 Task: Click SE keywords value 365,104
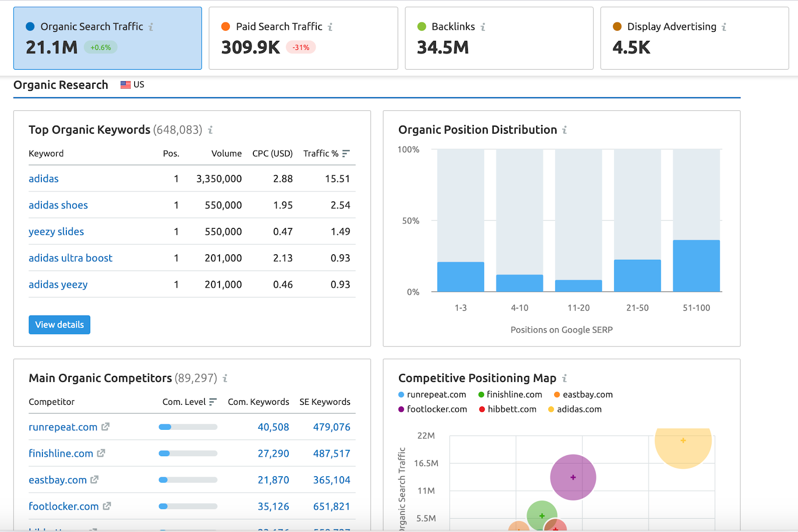pos(332,480)
